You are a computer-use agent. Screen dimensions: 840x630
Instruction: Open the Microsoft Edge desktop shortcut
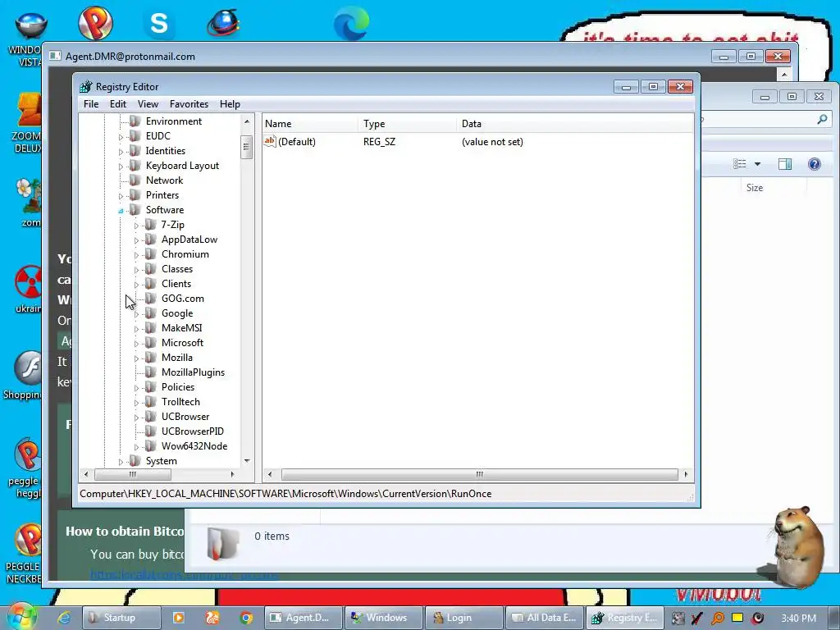coord(351,24)
